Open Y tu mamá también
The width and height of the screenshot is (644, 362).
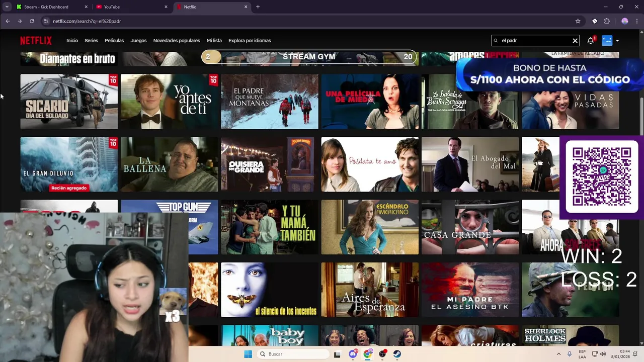(269, 227)
